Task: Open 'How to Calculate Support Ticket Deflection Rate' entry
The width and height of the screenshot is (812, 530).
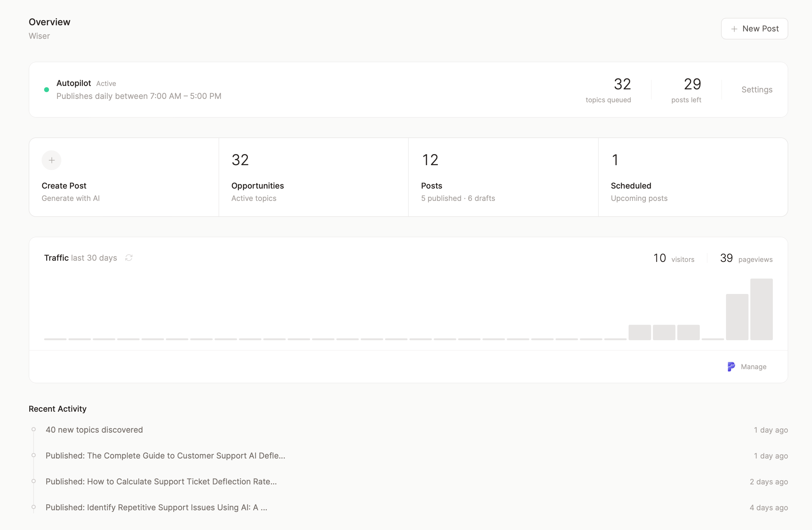Action: click(161, 482)
